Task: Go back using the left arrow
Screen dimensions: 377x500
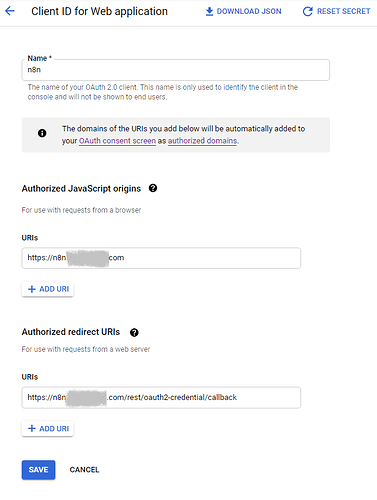Action: (x=10, y=11)
